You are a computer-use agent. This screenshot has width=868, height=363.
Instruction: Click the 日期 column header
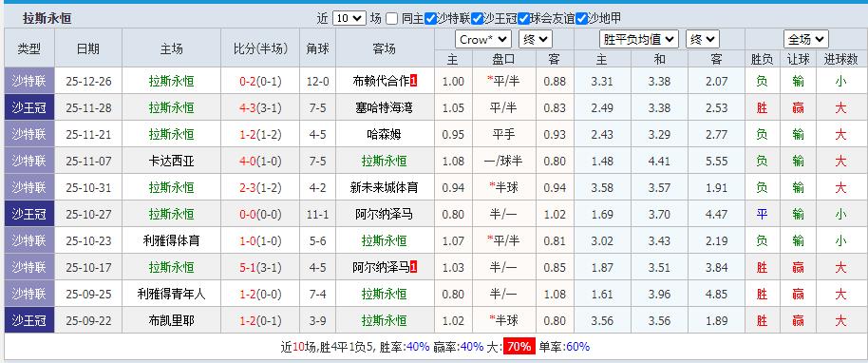click(88, 48)
